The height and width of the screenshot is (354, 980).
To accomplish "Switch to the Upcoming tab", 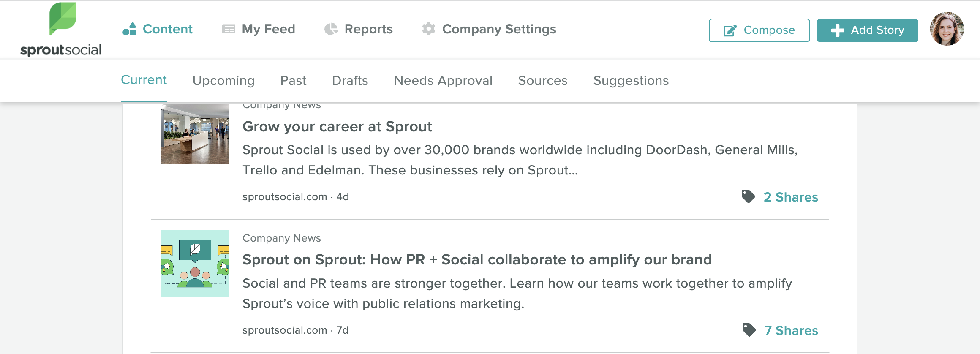I will pyautogui.click(x=223, y=81).
